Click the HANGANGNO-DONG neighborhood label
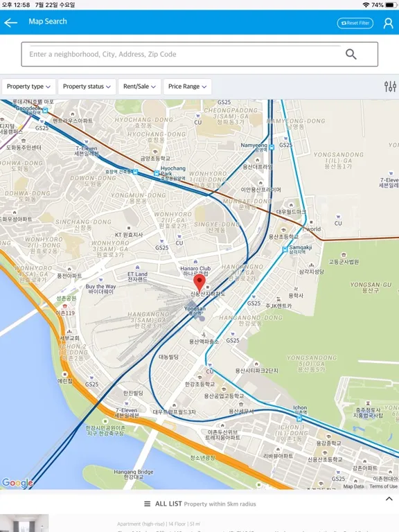The image size is (399, 532). pyautogui.click(x=251, y=320)
